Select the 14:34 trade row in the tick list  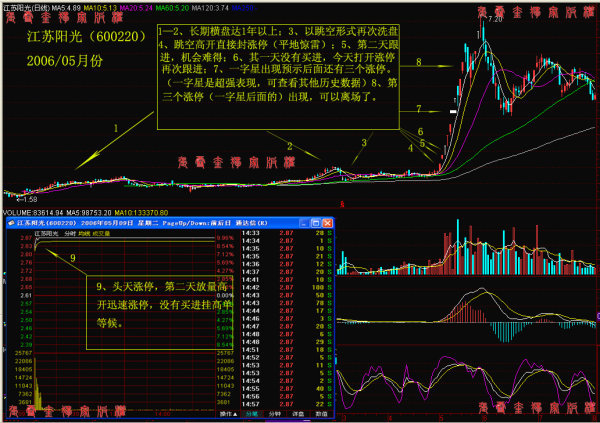(288, 241)
